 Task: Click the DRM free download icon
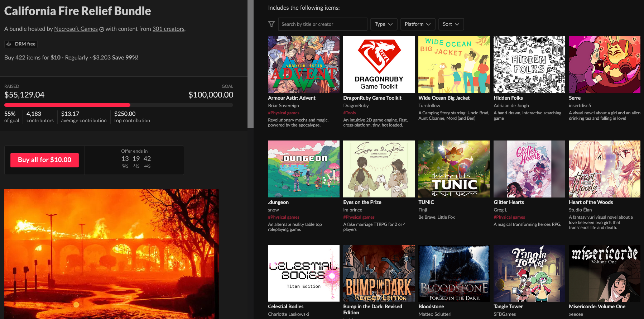tap(9, 44)
